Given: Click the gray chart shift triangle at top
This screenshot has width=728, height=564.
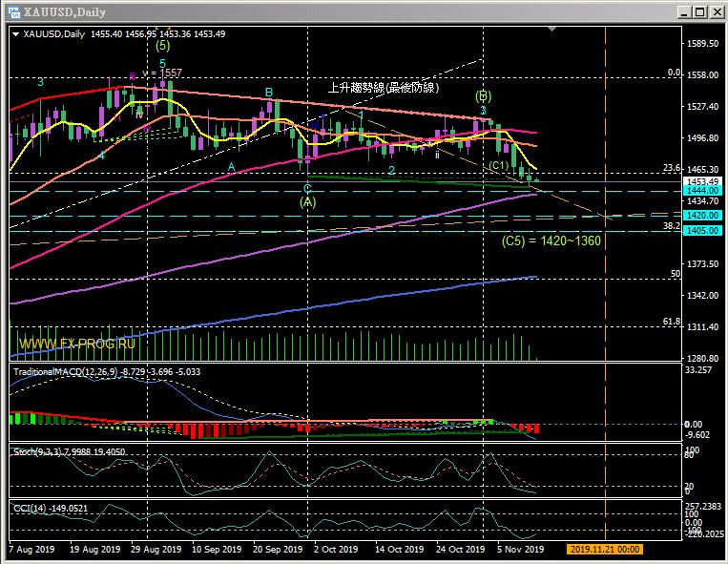Looking at the screenshot, I should (551, 31).
